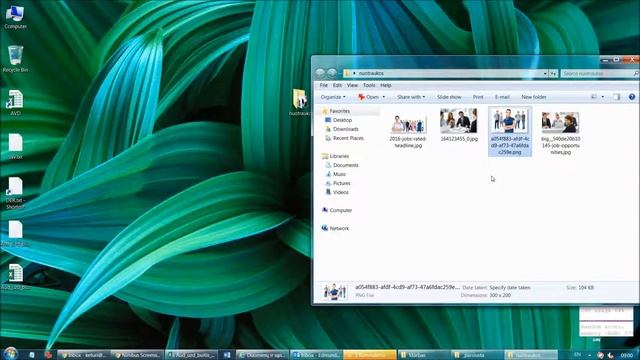Open the Edit menu
Screen dimensions: 640x360
tap(337, 85)
